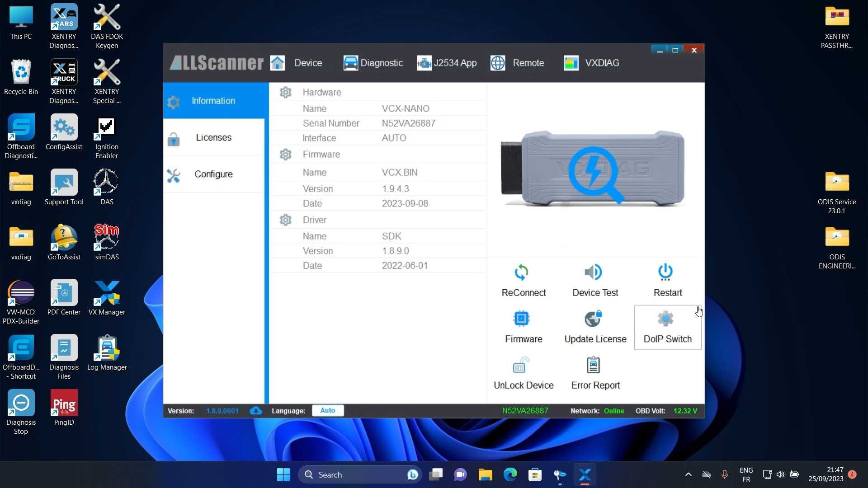The width and height of the screenshot is (868, 488).
Task: Select the PDF Center desktop icon
Action: (x=64, y=298)
